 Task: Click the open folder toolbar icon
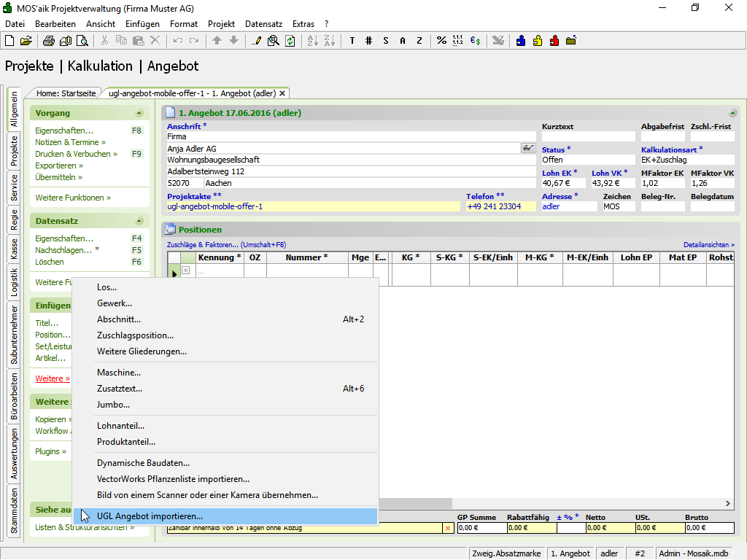click(x=26, y=41)
